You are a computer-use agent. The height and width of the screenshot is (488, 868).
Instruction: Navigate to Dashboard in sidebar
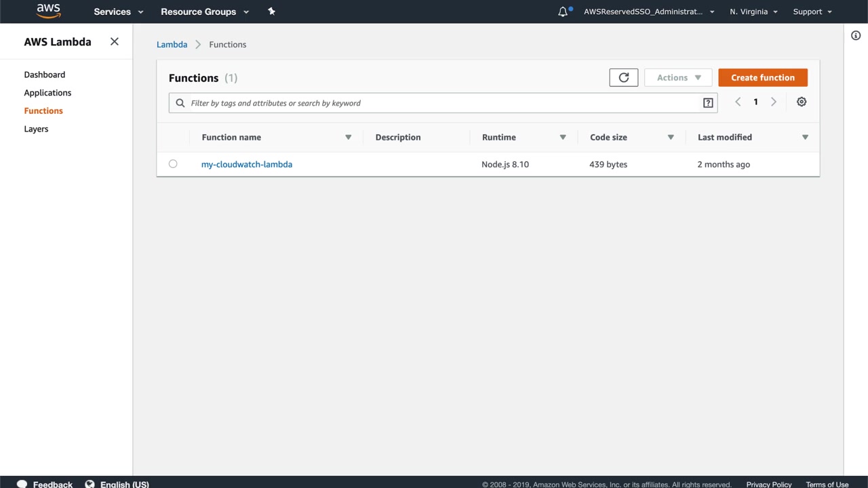click(x=45, y=75)
